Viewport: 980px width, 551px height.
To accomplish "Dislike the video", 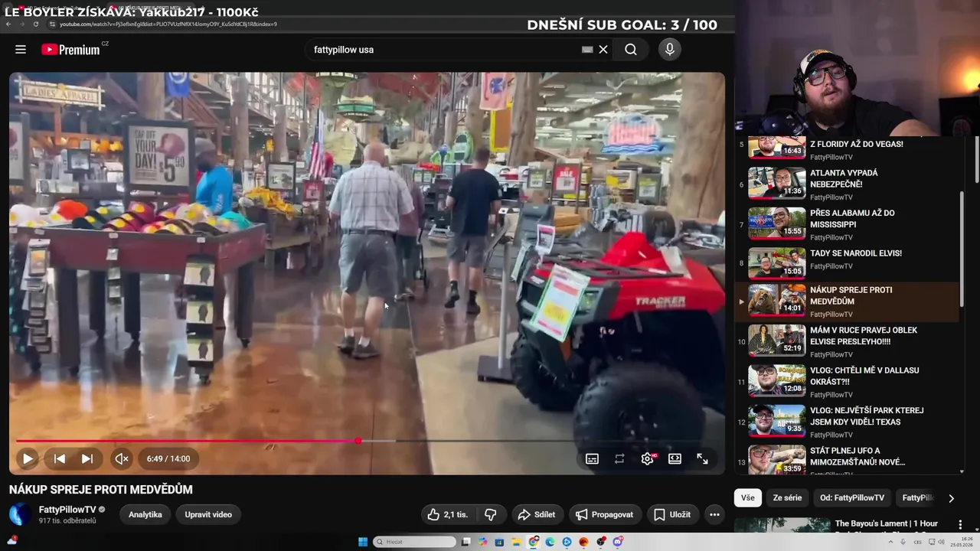I will [x=491, y=514].
